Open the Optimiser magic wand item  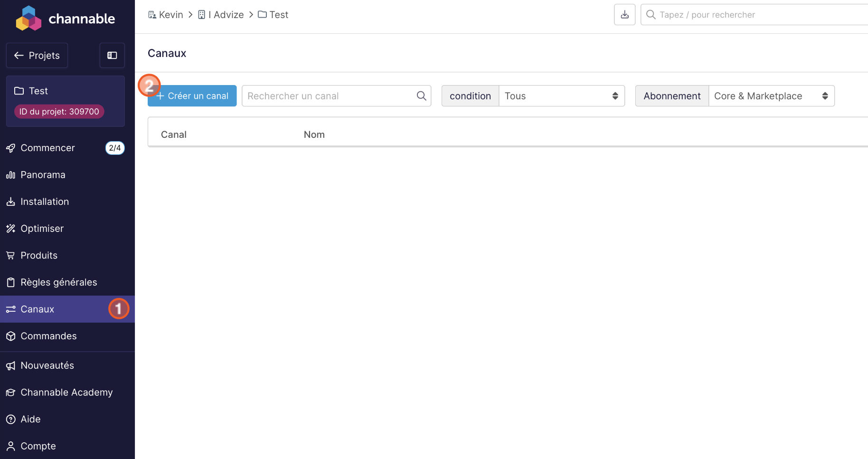[42, 229]
